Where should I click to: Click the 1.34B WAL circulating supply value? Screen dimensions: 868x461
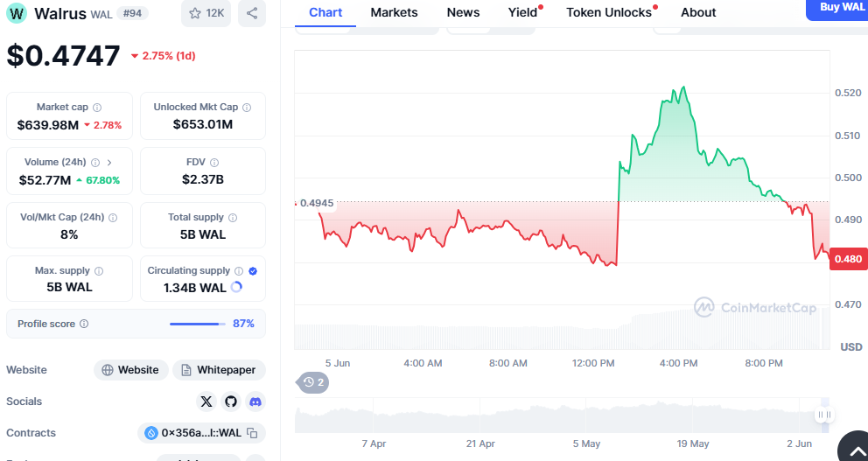[195, 288]
